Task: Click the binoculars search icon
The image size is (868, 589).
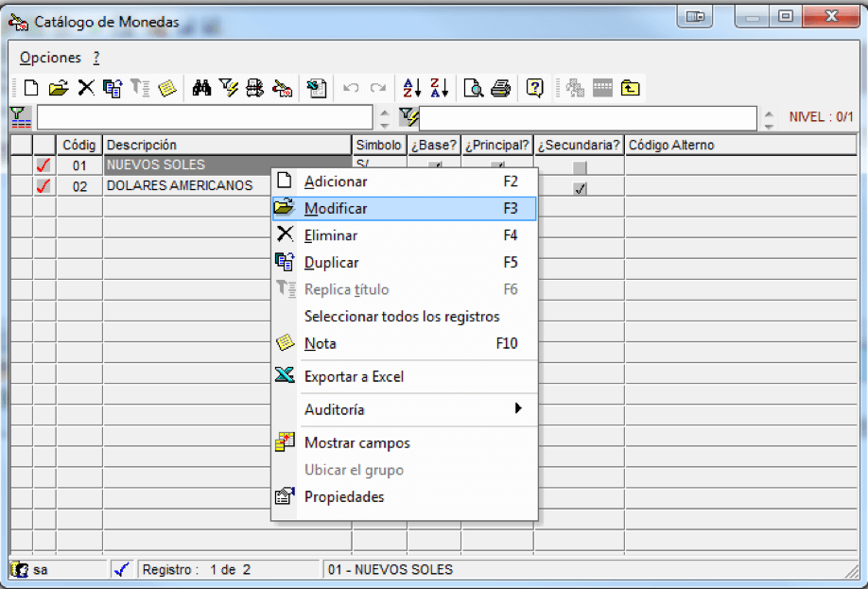Action: pyautogui.click(x=201, y=88)
